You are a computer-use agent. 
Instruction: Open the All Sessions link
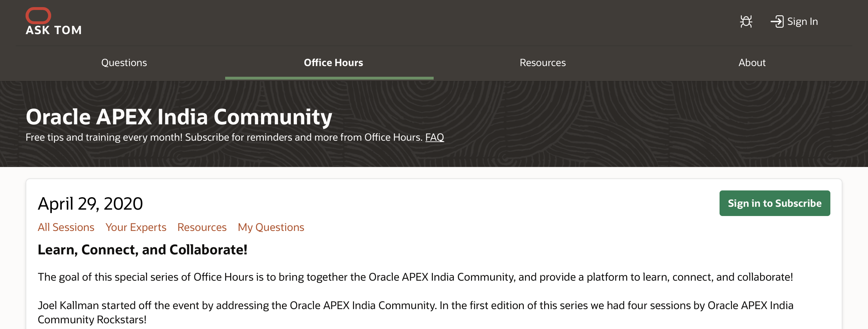66,227
